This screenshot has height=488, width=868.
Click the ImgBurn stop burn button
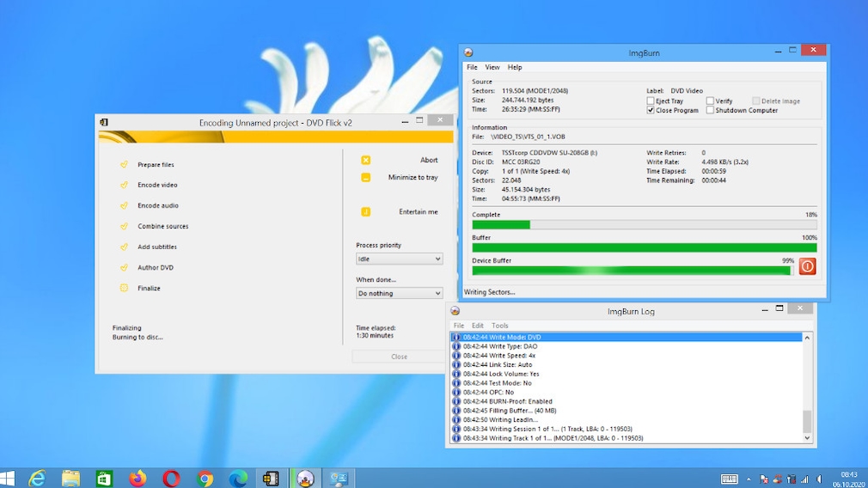tap(807, 266)
